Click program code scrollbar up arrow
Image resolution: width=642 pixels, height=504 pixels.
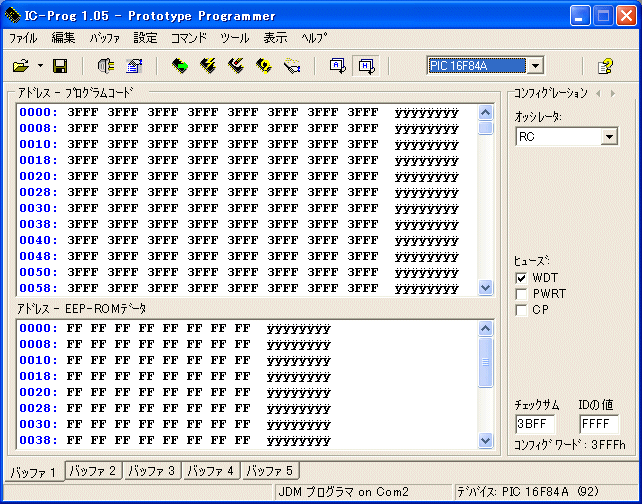click(x=486, y=113)
